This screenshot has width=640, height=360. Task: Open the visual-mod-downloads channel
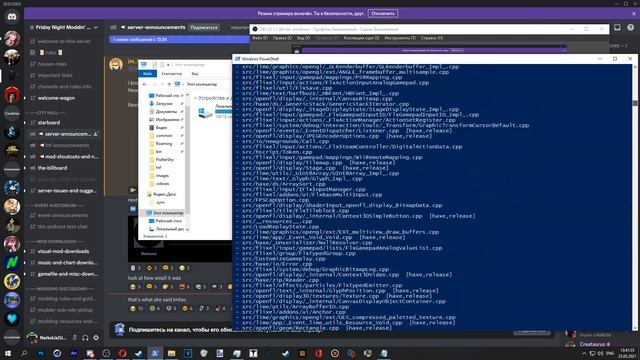point(63,251)
